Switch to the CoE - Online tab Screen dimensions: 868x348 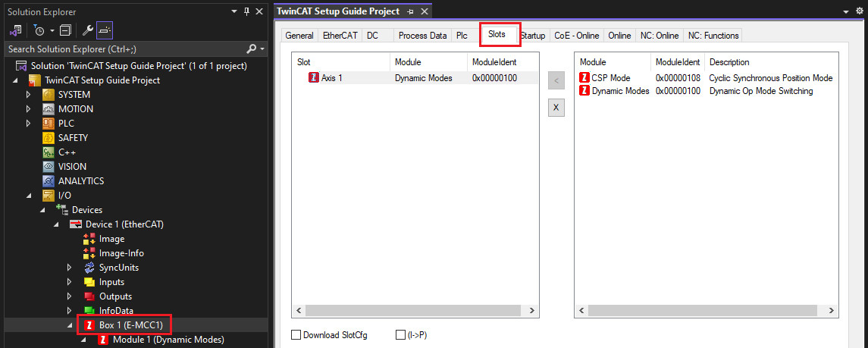coord(577,36)
